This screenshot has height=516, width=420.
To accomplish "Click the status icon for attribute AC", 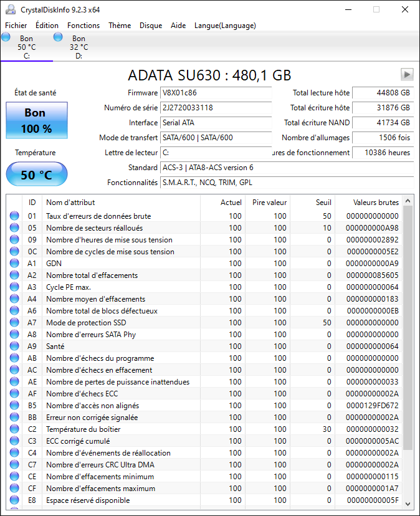I will [14, 370].
